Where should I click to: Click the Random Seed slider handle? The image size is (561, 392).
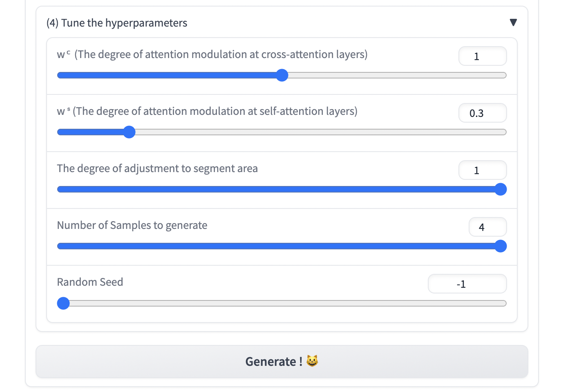coord(63,303)
